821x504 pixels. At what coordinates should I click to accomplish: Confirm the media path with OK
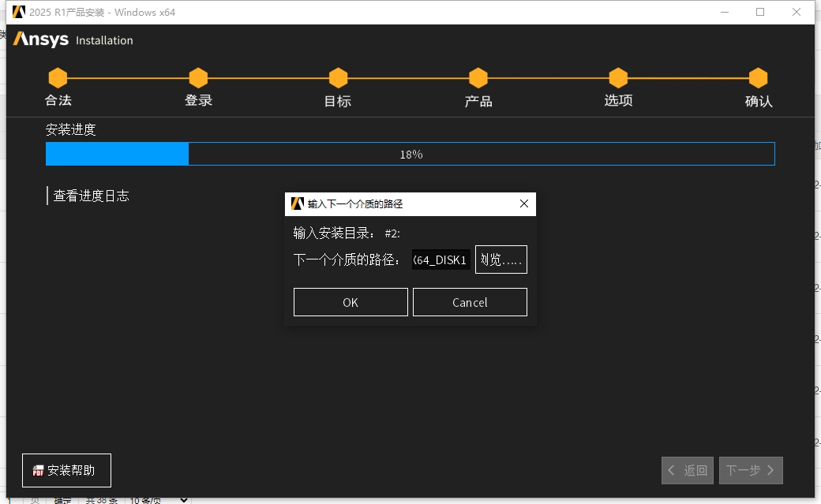click(x=350, y=301)
